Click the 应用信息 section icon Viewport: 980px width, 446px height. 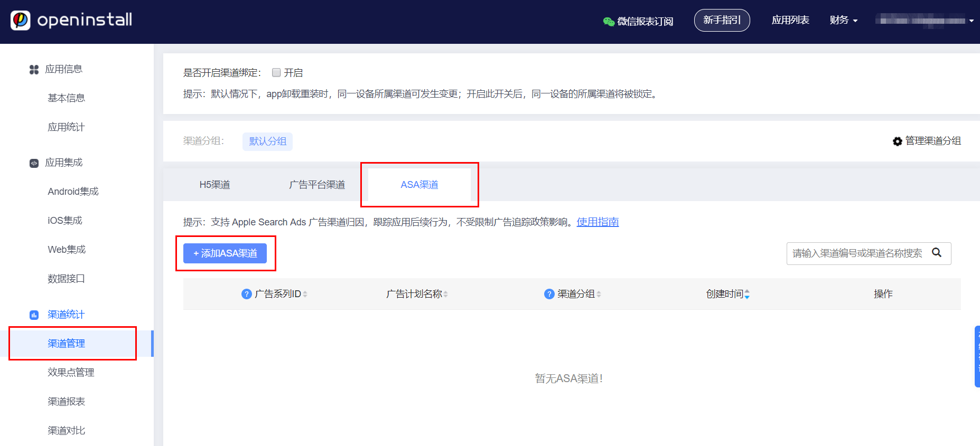pos(34,70)
